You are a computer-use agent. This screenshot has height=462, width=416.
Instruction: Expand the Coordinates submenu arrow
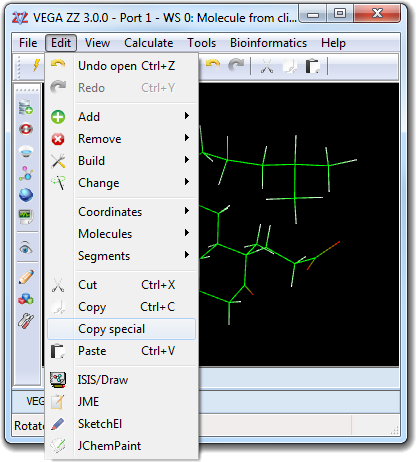click(187, 211)
